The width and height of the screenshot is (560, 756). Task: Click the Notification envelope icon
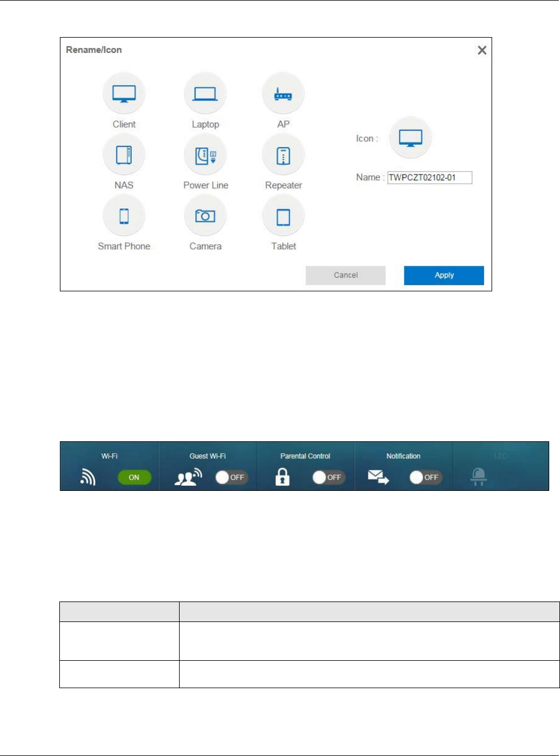click(378, 477)
